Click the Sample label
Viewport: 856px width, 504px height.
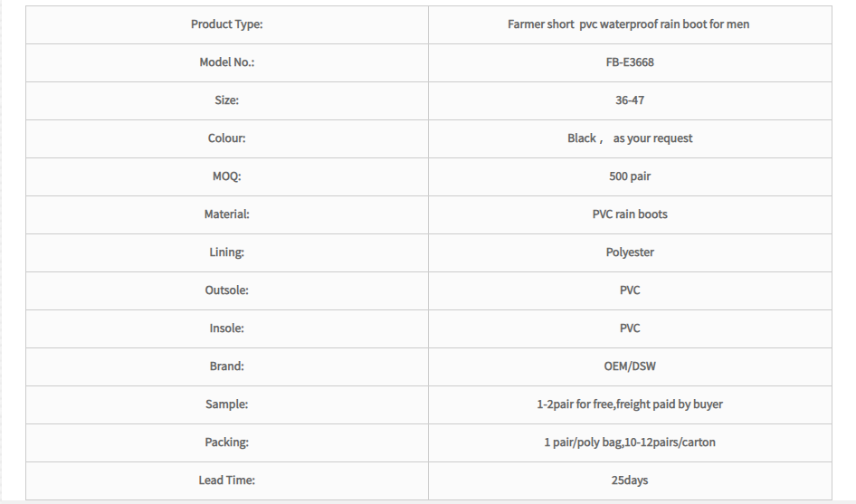click(226, 404)
